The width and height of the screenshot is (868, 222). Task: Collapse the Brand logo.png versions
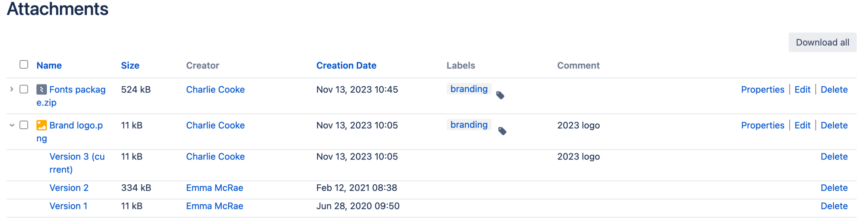tap(12, 125)
